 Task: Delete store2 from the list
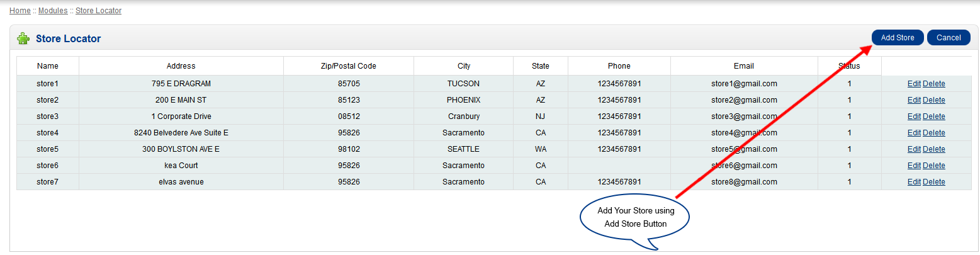coord(934,100)
